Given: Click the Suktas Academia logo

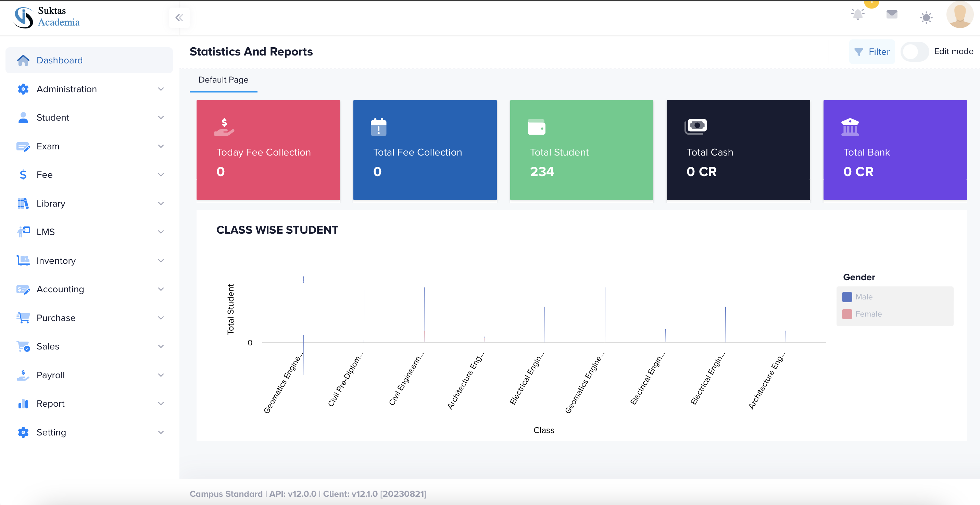Looking at the screenshot, I should pyautogui.click(x=47, y=17).
